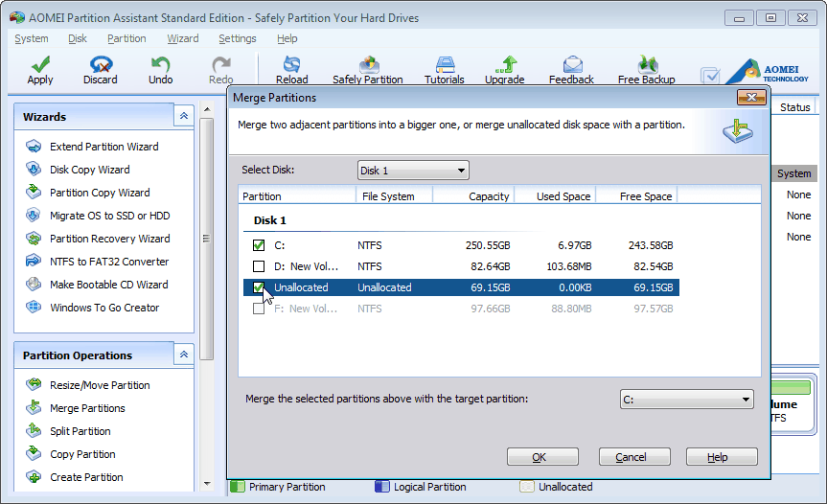Click the Capacity column header
The width and height of the screenshot is (827, 504).
473,196
